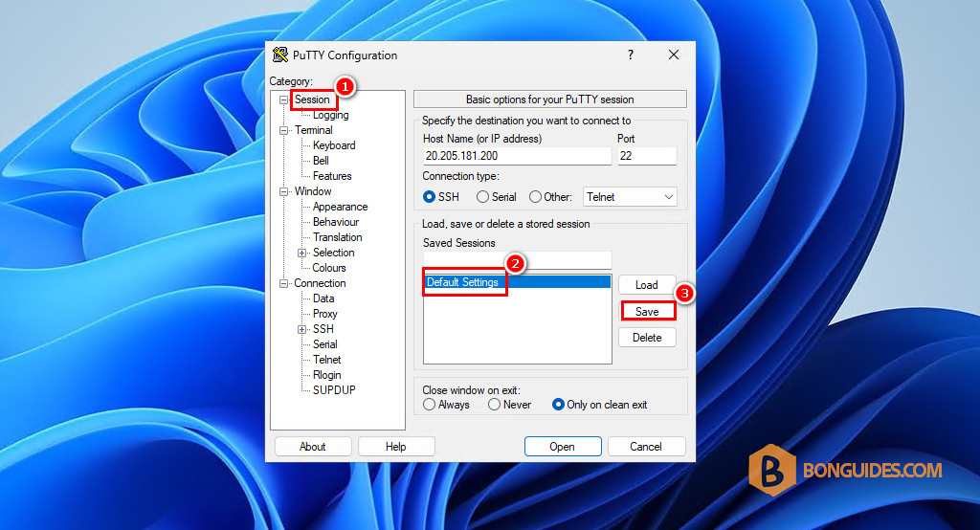Open the Telnet category in tree
The width and height of the screenshot is (980, 530).
pos(327,360)
